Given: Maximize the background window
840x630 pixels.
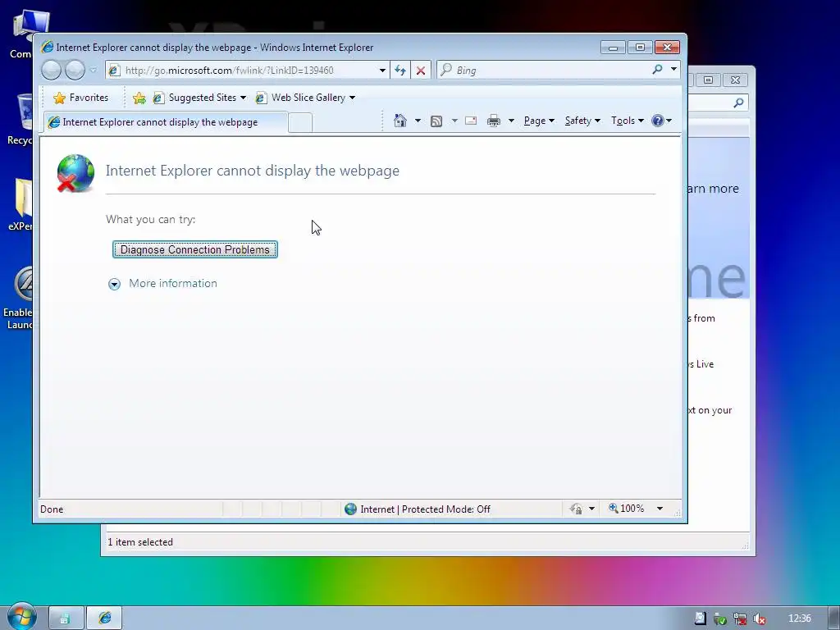Looking at the screenshot, I should pyautogui.click(x=708, y=80).
